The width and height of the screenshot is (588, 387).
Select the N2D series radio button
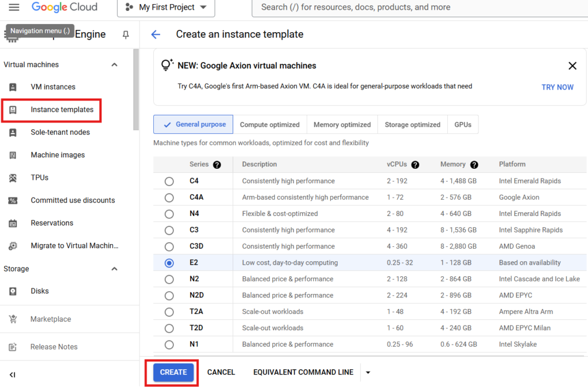coord(169,296)
